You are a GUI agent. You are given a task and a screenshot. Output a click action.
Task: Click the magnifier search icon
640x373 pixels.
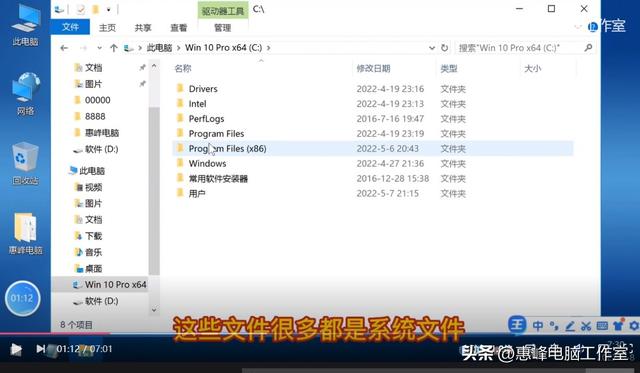pyautogui.click(x=588, y=48)
